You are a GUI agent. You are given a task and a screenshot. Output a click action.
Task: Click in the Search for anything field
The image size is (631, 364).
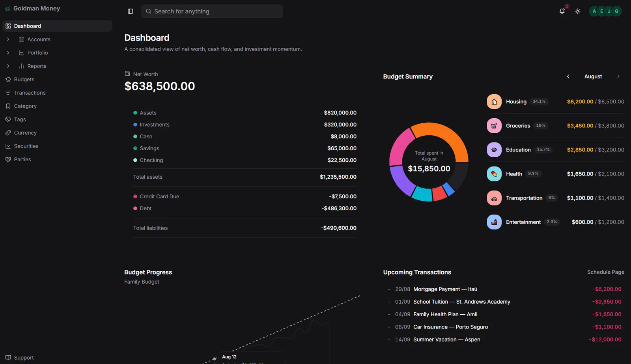[212, 11]
